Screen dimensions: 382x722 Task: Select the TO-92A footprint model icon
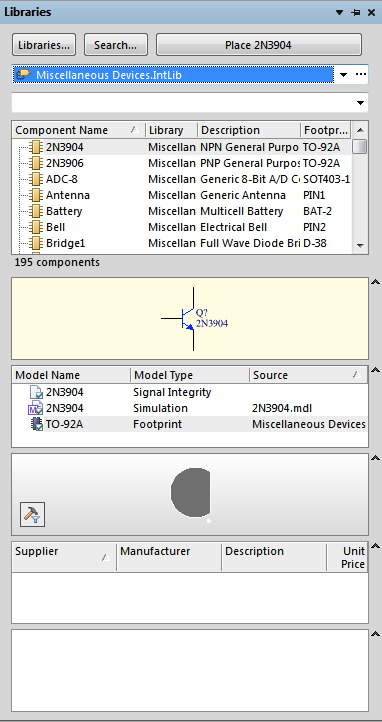[x=37, y=424]
